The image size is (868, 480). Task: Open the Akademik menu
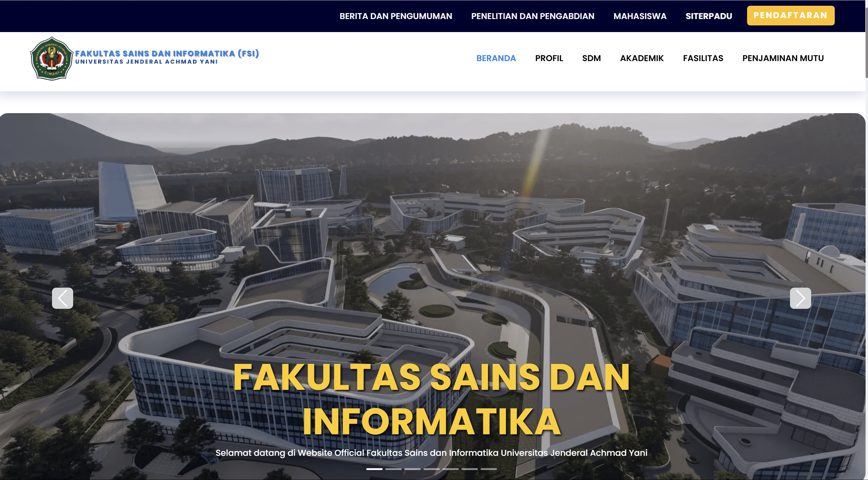(x=642, y=58)
